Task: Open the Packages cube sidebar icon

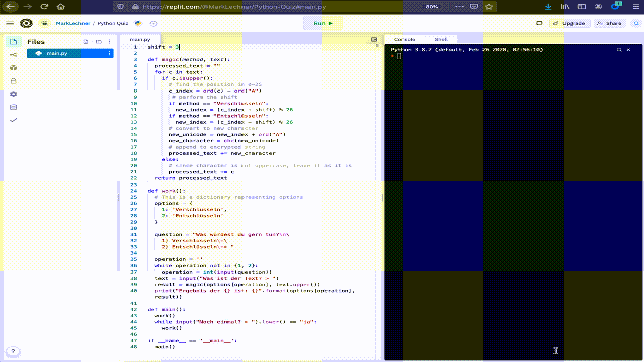Action: 14,68
